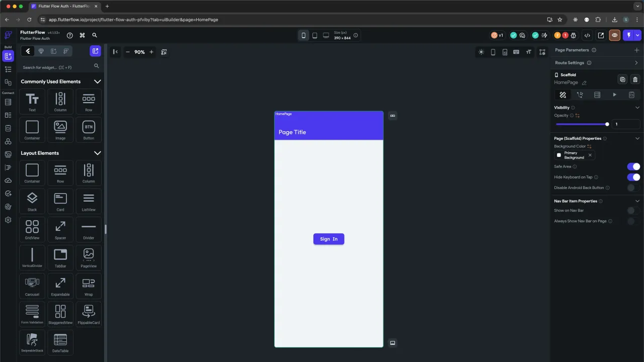Reload the browser page

pos(29,20)
